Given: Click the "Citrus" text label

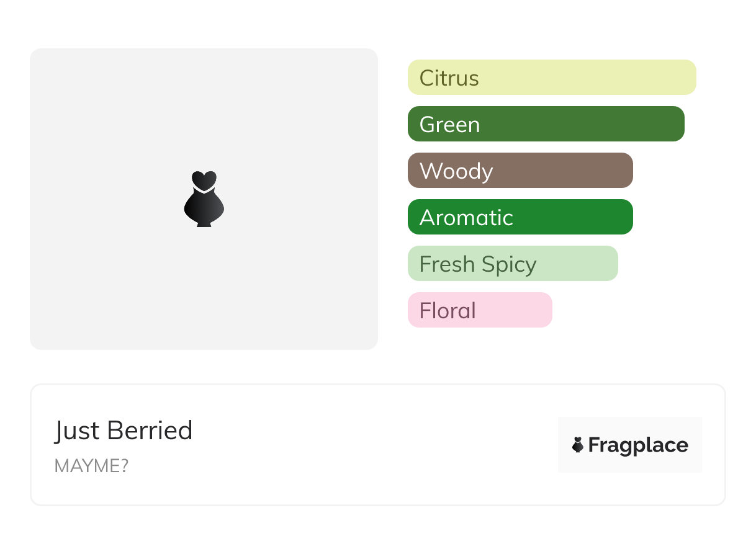Looking at the screenshot, I should (449, 78).
